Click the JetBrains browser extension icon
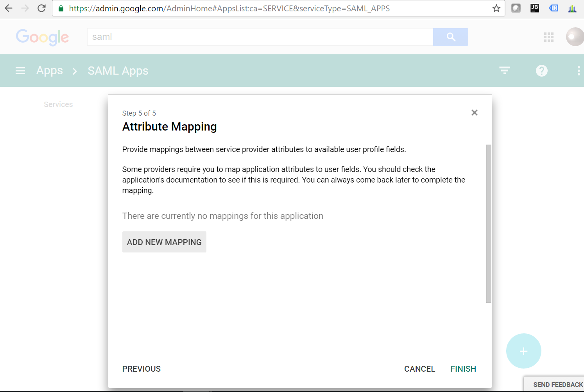The height and width of the screenshot is (392, 584). pos(535,8)
